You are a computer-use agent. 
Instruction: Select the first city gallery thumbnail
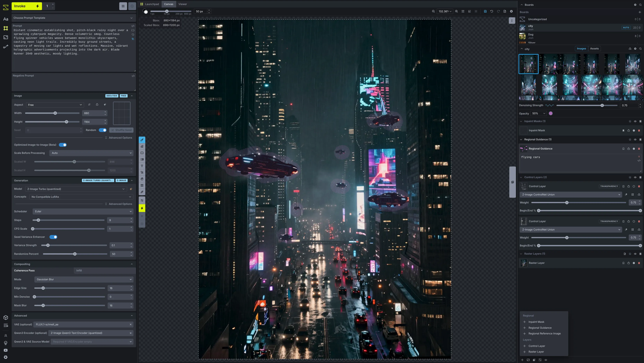[x=529, y=64]
